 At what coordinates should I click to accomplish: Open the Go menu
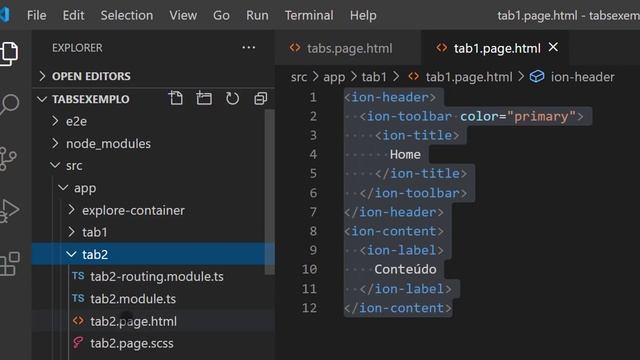coord(221,15)
